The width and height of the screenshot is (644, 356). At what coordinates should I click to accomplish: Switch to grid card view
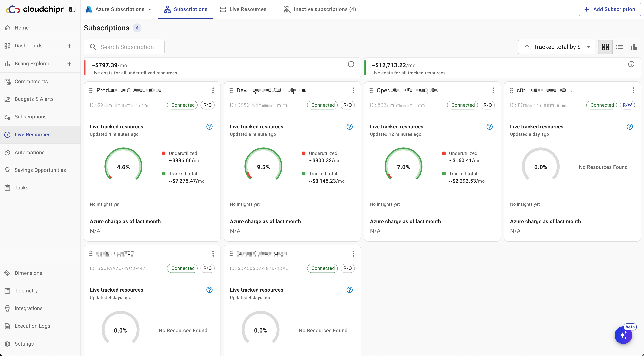[605, 47]
